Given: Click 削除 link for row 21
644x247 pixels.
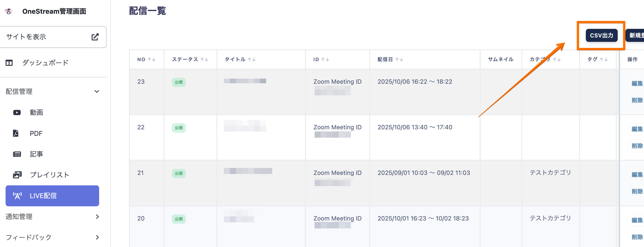Looking at the screenshot, I should click(x=637, y=191).
